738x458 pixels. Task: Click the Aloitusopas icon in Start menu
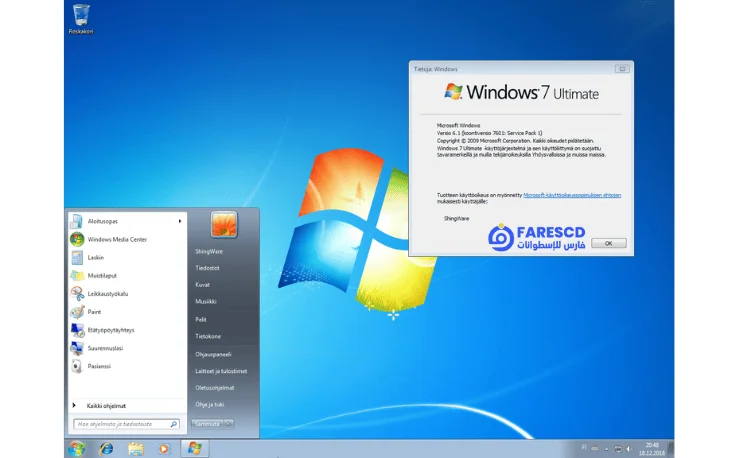(77, 221)
